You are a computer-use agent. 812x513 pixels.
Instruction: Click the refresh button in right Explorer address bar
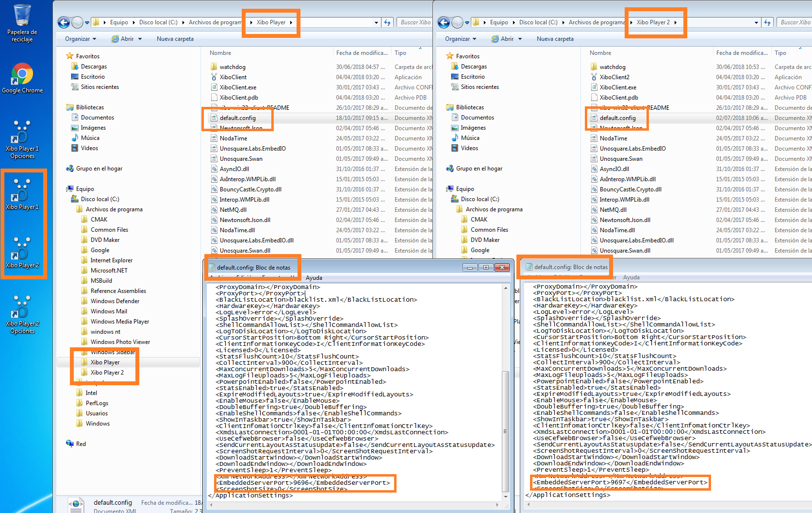point(767,22)
